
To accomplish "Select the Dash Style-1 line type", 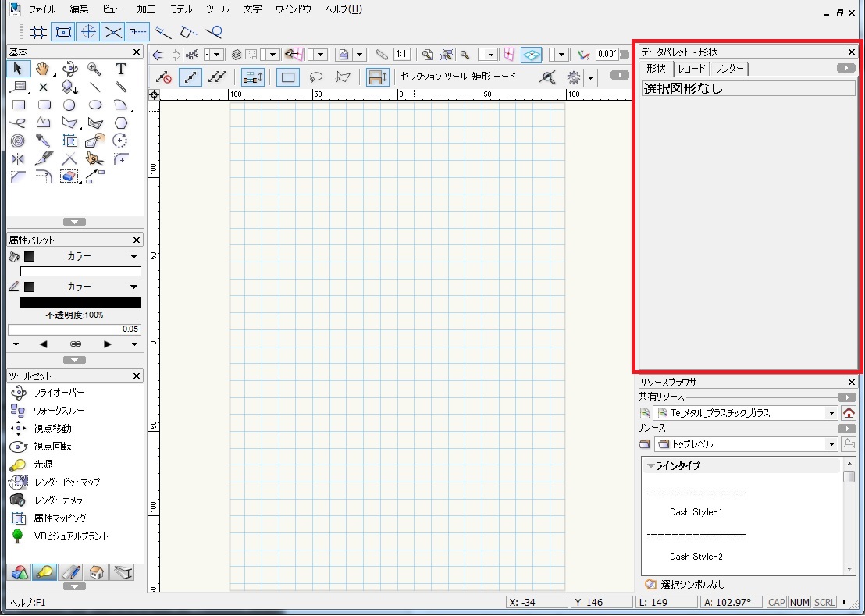I will pyautogui.click(x=696, y=512).
